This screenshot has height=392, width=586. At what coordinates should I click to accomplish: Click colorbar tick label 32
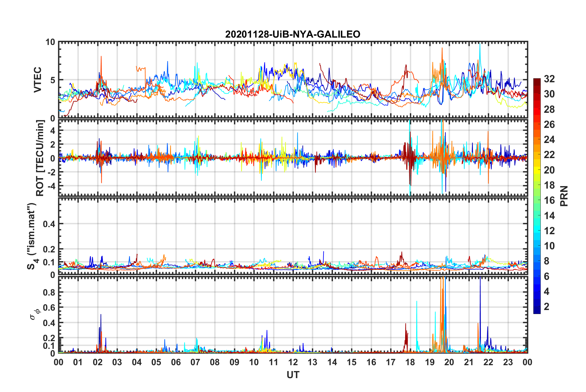tap(549, 79)
